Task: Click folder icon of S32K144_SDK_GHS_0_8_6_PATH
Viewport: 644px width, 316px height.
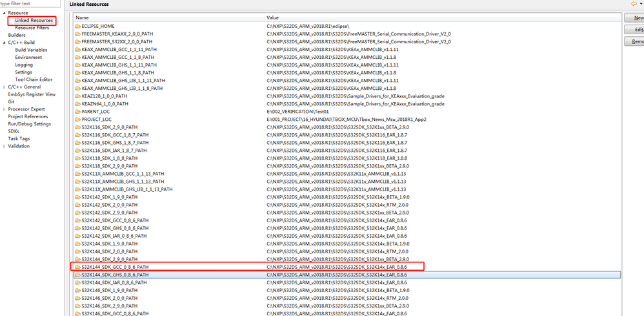Action: coord(78,275)
